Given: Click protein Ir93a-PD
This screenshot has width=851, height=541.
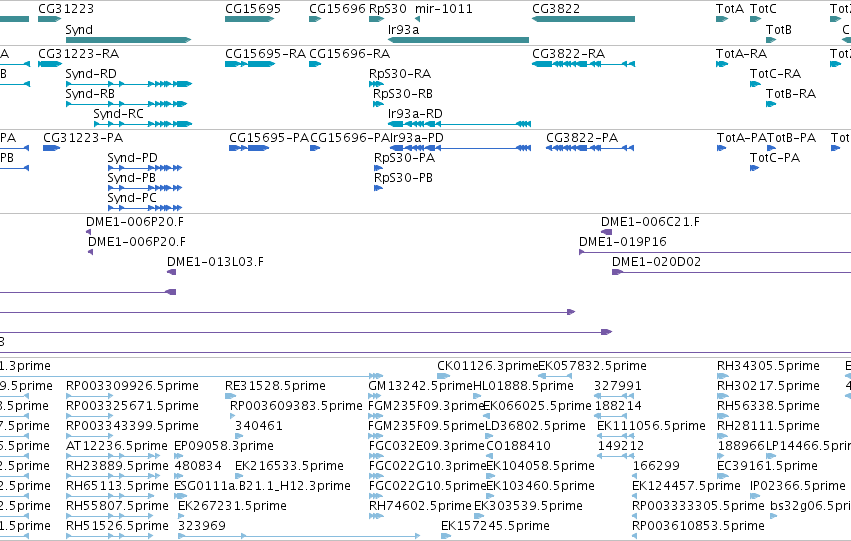Looking at the screenshot, I should (417, 138).
